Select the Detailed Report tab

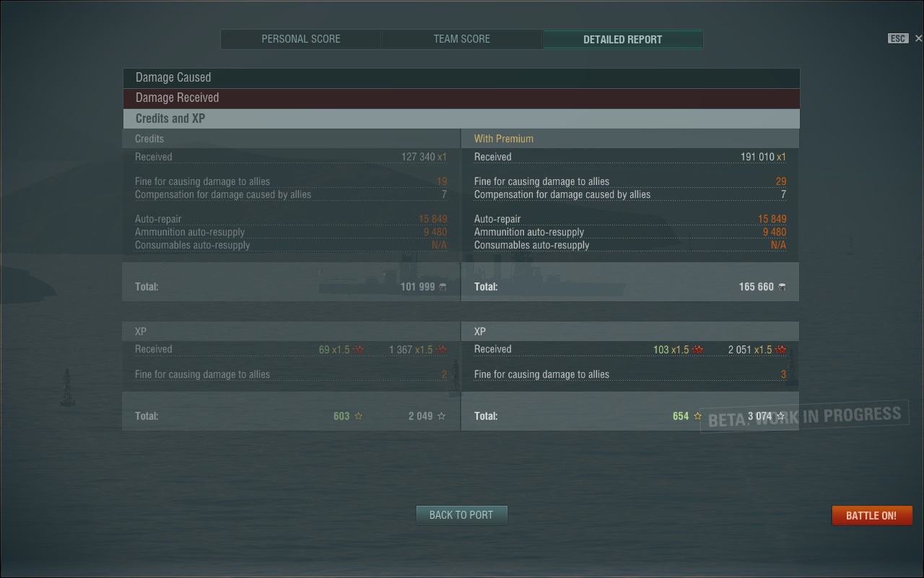(622, 39)
